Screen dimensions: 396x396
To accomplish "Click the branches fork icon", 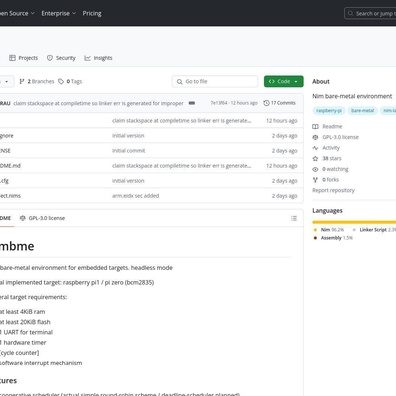I will coord(22,81).
